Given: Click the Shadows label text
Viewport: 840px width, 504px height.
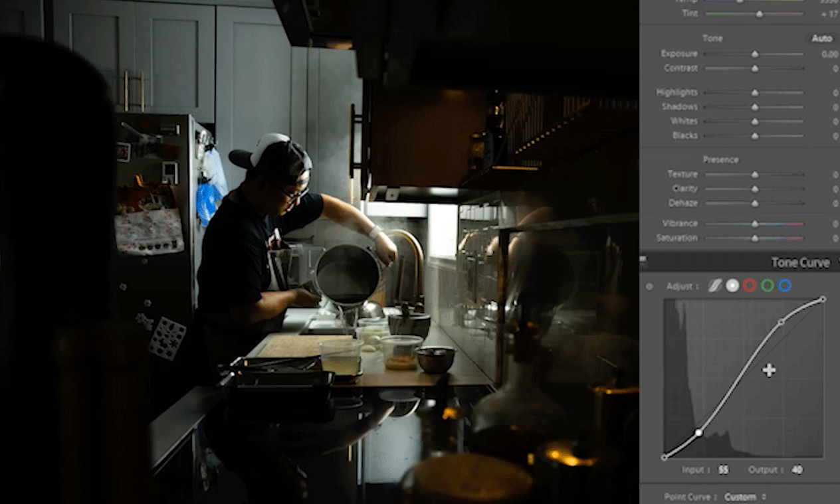Looking at the screenshot, I should tap(679, 107).
